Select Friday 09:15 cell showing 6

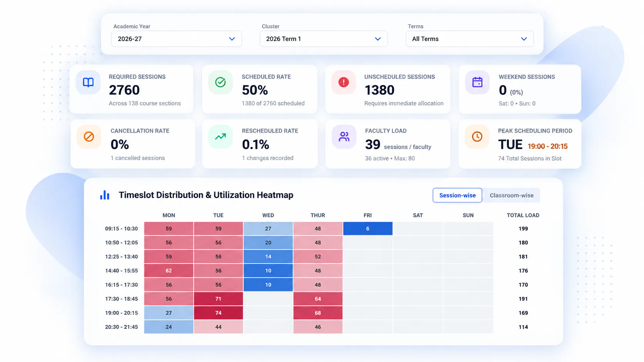367,229
